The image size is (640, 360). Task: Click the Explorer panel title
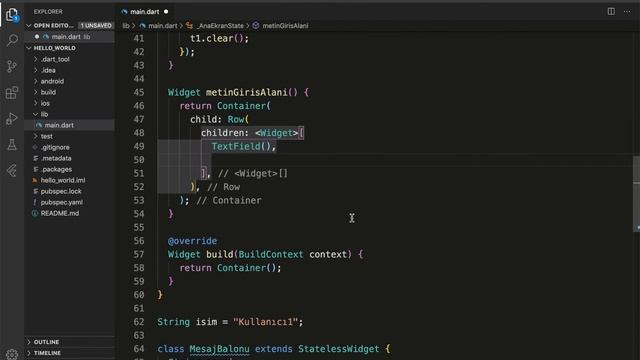tap(48, 12)
